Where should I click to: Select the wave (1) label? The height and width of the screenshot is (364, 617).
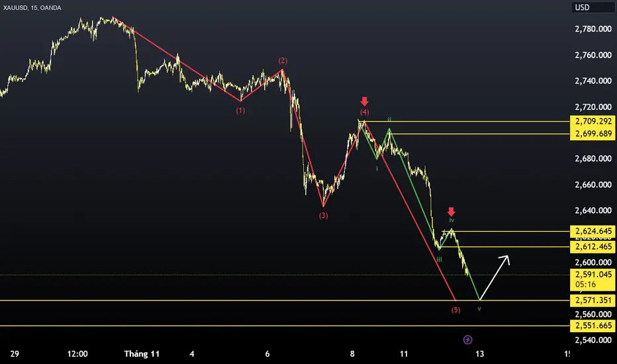[x=240, y=111]
